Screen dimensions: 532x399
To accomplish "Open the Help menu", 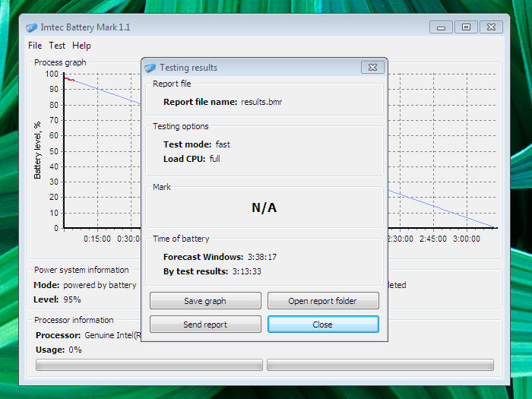I will (81, 46).
